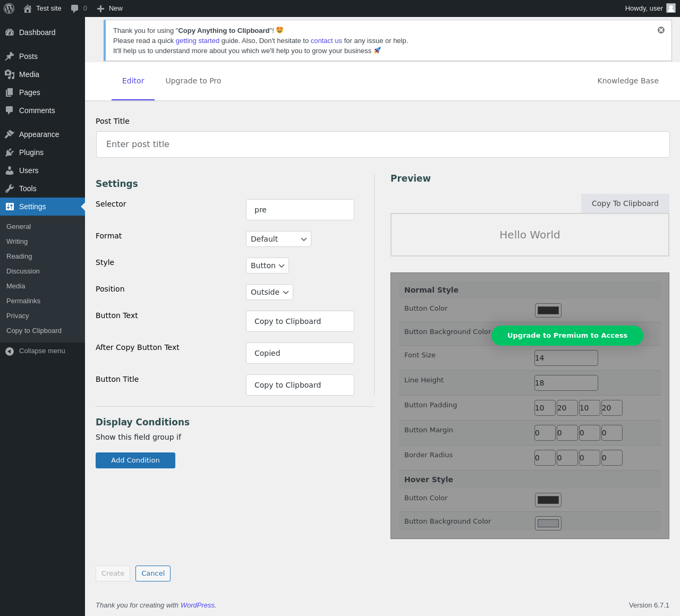
Task: Focus the Button Text input field
Action: 300,321
